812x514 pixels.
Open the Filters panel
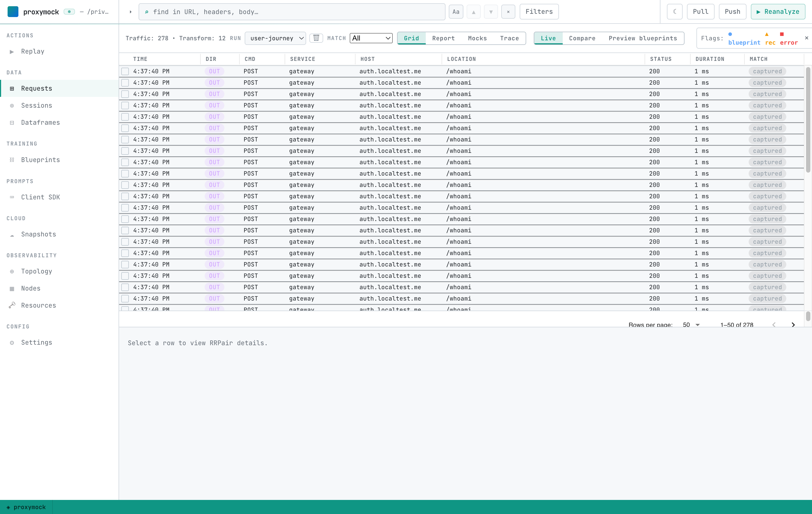tap(539, 12)
